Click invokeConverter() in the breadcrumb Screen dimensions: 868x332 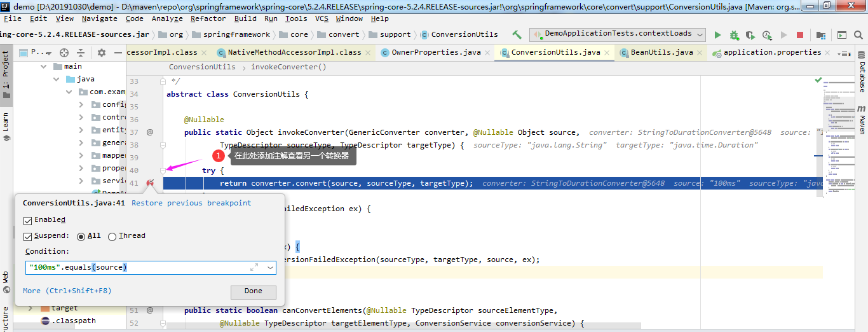[x=288, y=67]
